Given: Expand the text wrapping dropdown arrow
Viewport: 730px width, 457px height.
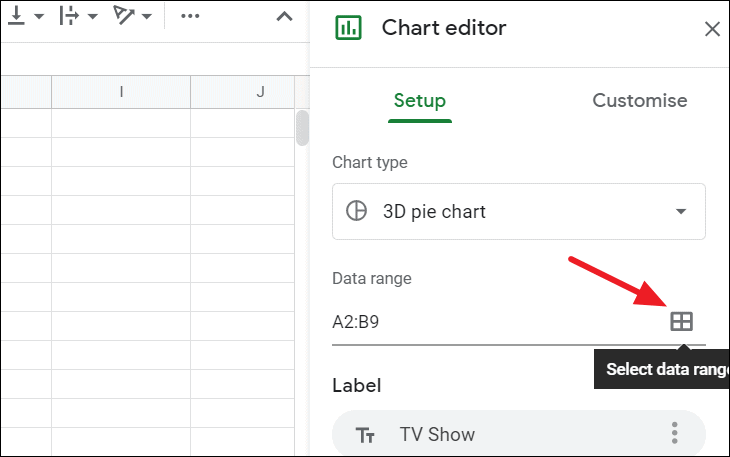Looking at the screenshot, I should tap(92, 17).
